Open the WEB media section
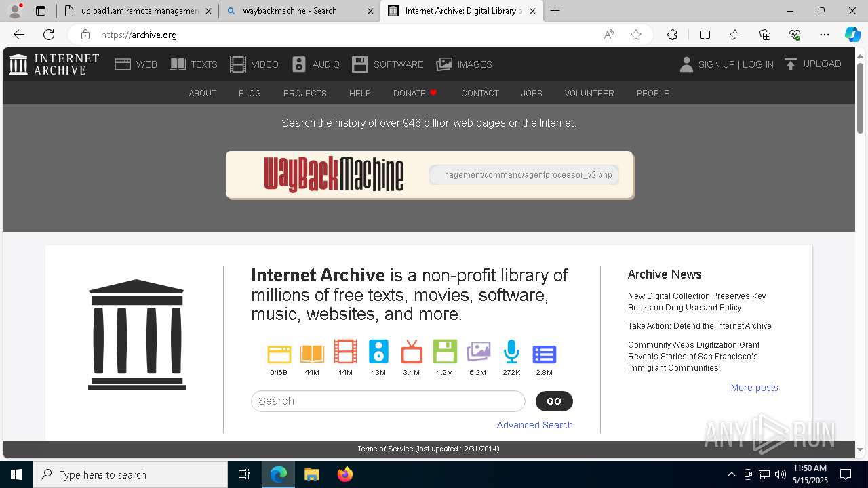Image resolution: width=868 pixels, height=488 pixels. pyautogui.click(x=136, y=64)
